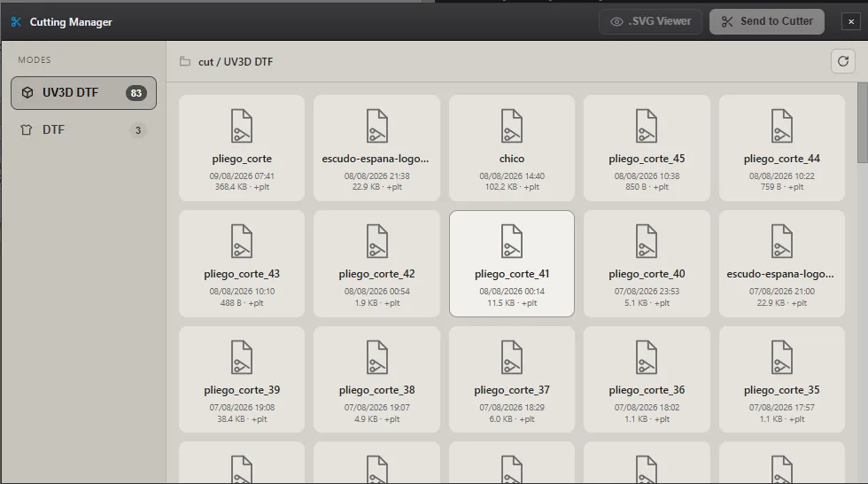Switch to the DTF mode

(x=83, y=130)
